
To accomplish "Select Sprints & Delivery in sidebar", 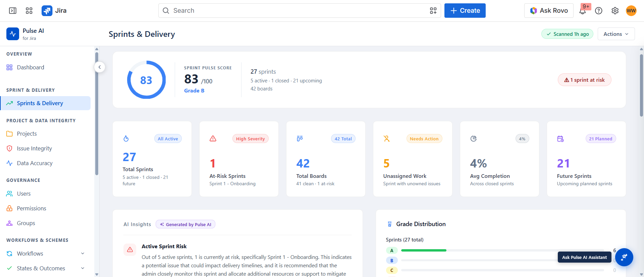I will [45, 103].
